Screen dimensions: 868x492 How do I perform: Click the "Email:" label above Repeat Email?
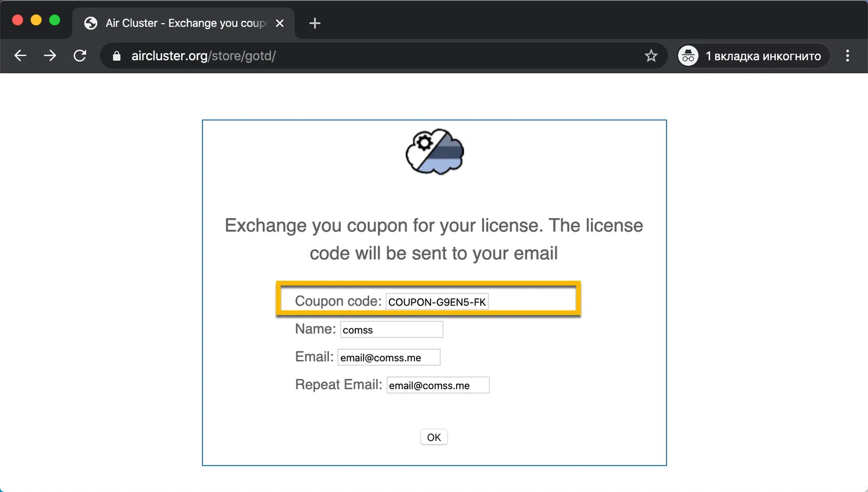point(314,357)
